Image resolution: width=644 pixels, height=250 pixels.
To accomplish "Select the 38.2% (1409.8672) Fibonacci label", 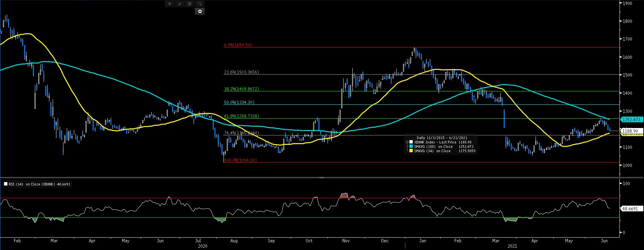I will click(x=241, y=89).
